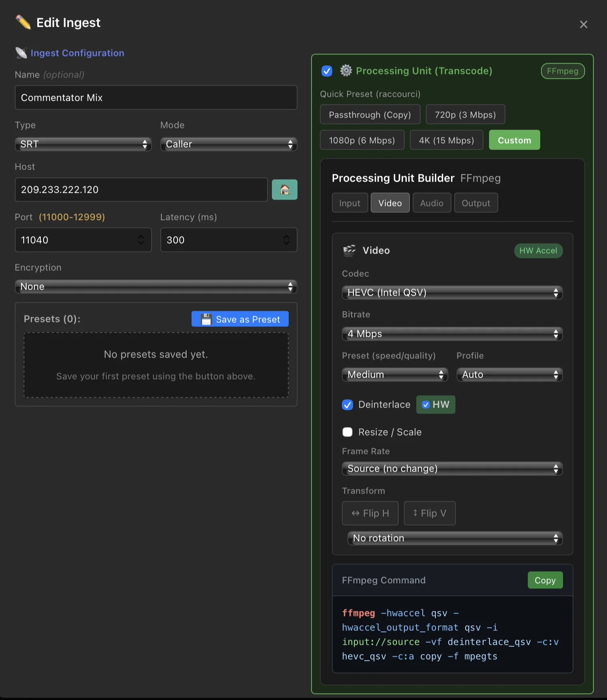This screenshot has width=607, height=700.
Task: Click the 'Presets (0):' label
Action: coord(52,319)
